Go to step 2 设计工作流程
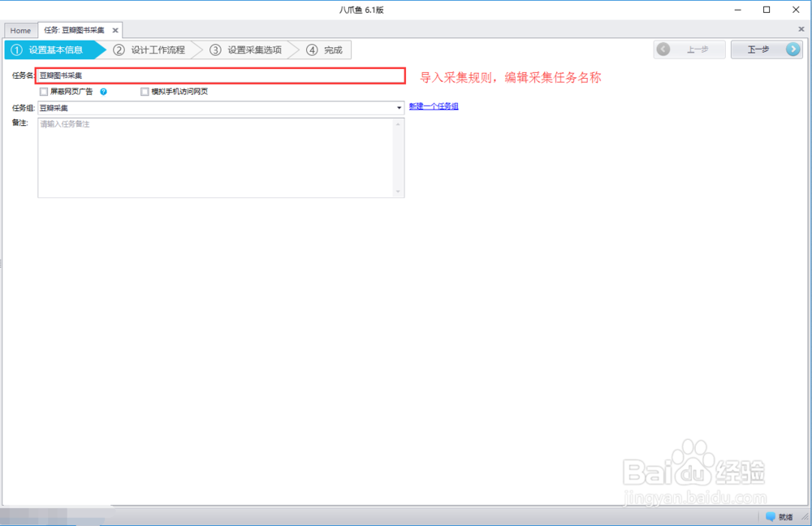Screen dimensions: 812x526 point(150,50)
